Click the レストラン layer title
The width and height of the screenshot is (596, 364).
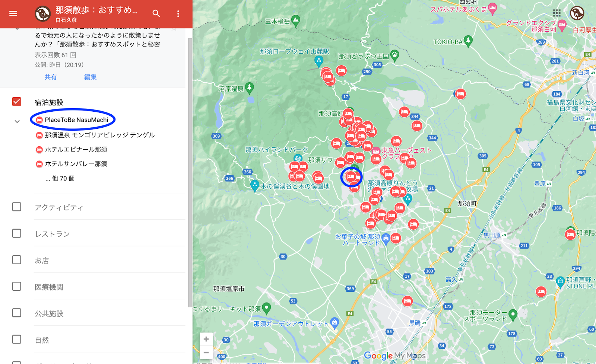(x=53, y=234)
